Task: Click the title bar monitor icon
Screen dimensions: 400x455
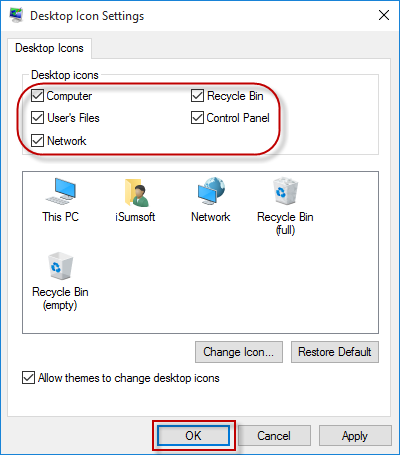Action: [x=16, y=15]
